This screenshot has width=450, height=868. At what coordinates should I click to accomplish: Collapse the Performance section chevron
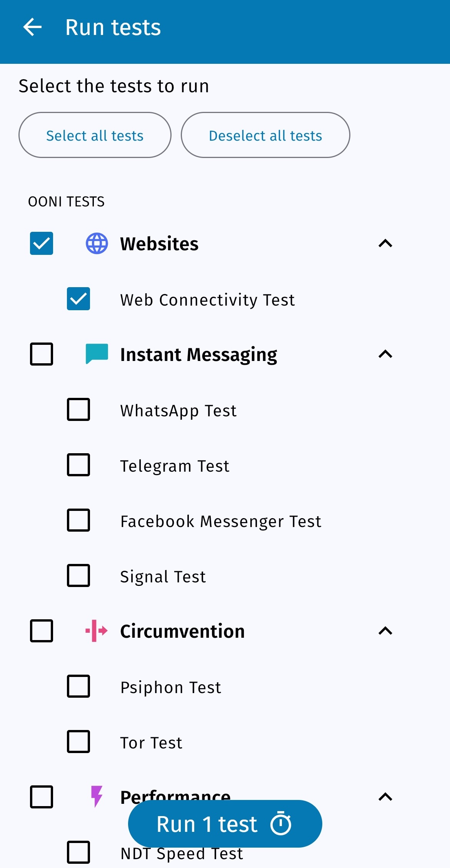pyautogui.click(x=385, y=796)
